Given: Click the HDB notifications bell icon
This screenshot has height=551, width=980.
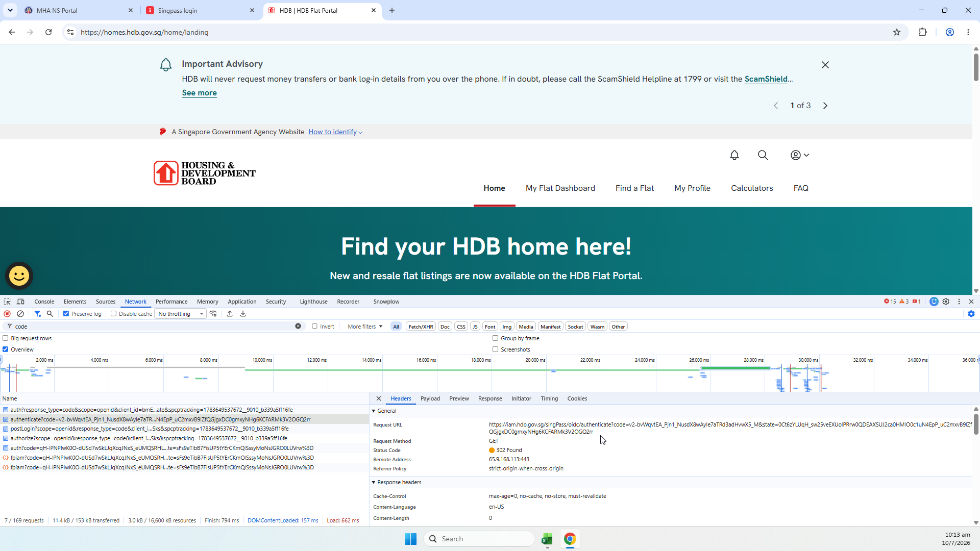Looking at the screenshot, I should point(734,155).
